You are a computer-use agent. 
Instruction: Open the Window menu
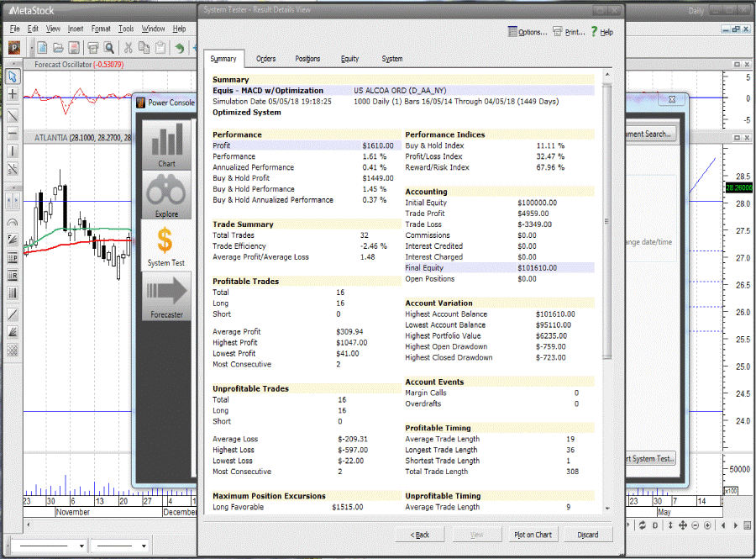tap(154, 29)
